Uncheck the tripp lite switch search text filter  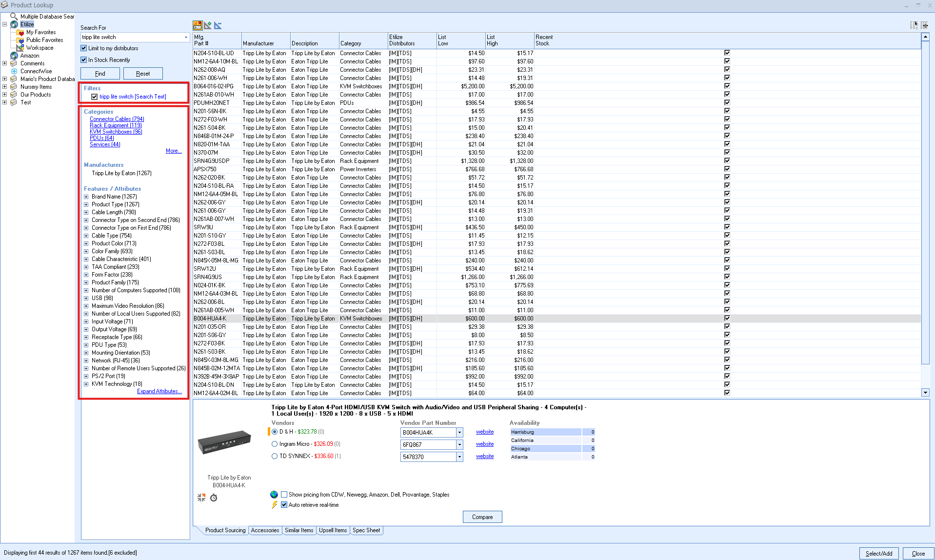click(95, 97)
